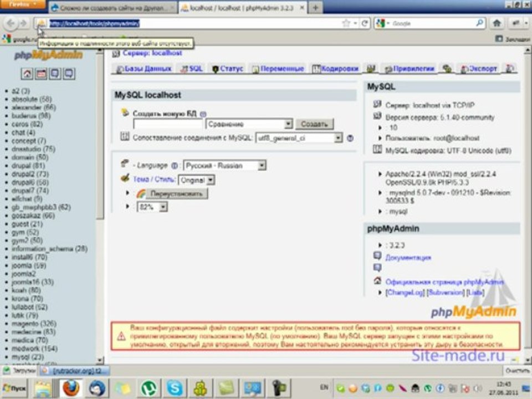This screenshot has width=532, height=399.
Task: Open the Привилегии tab
Action: click(409, 69)
